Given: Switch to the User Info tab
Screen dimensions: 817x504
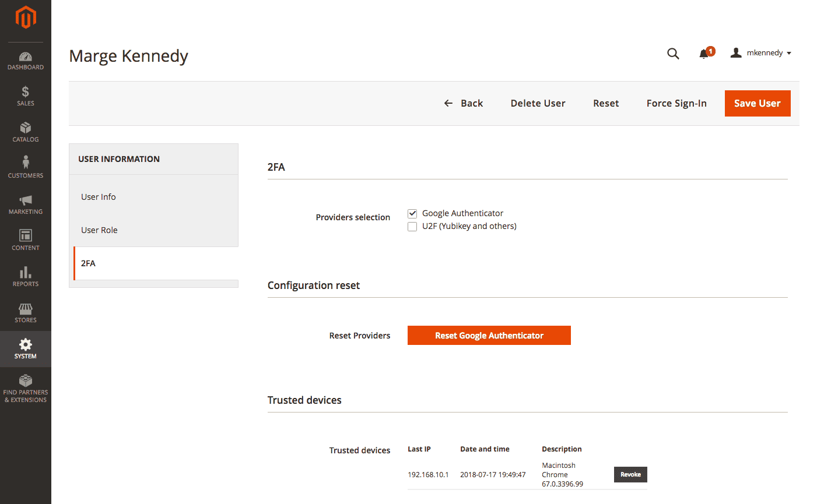Looking at the screenshot, I should (99, 197).
